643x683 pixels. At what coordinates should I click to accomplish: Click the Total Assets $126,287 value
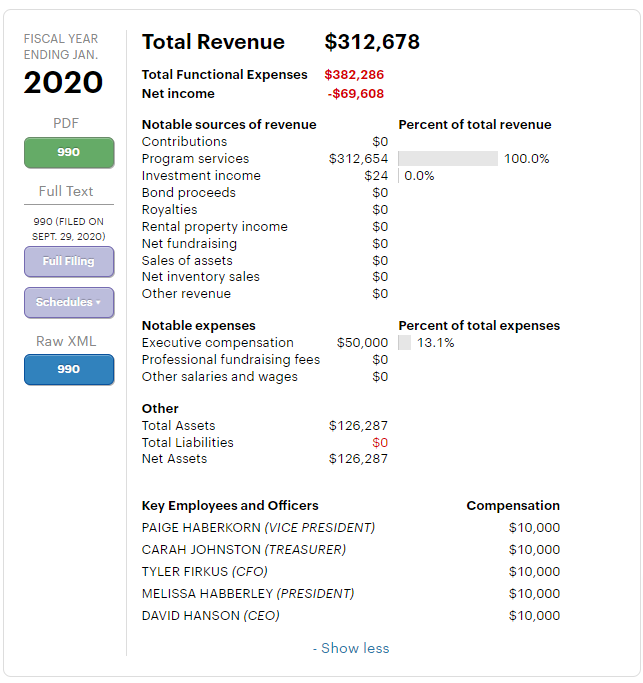point(358,426)
